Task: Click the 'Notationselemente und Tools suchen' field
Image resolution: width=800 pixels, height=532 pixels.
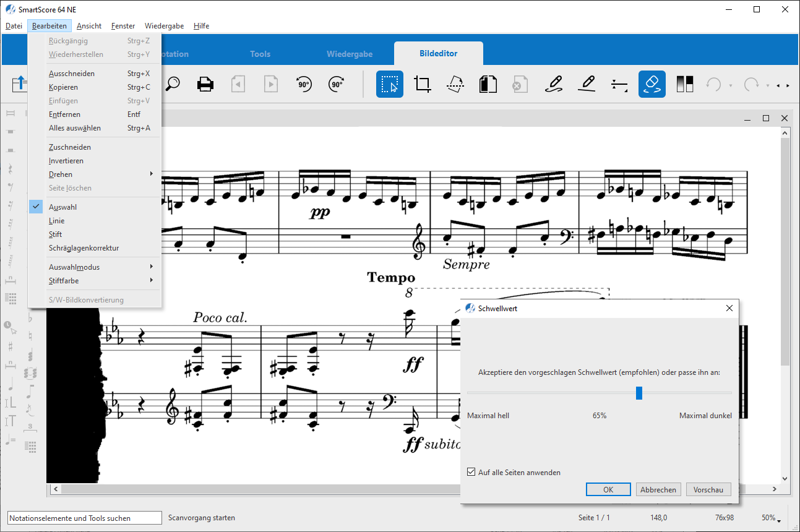Action: coord(78,518)
